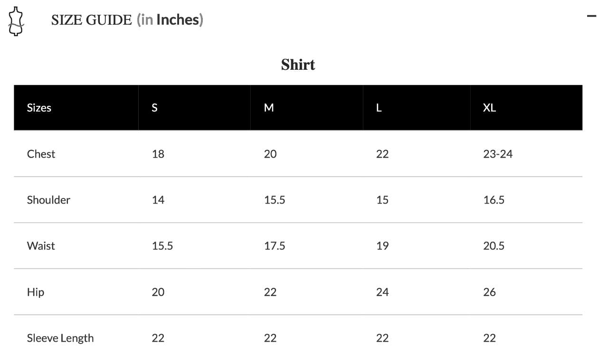Click the Waist row label
The width and height of the screenshot is (608, 364).
point(41,246)
